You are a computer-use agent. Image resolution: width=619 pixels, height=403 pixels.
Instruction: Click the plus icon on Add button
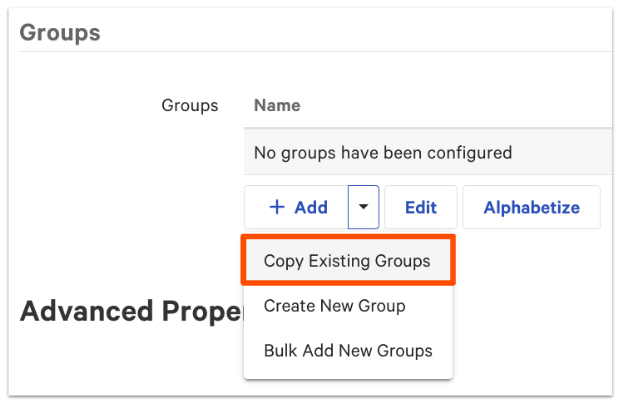[x=277, y=207]
